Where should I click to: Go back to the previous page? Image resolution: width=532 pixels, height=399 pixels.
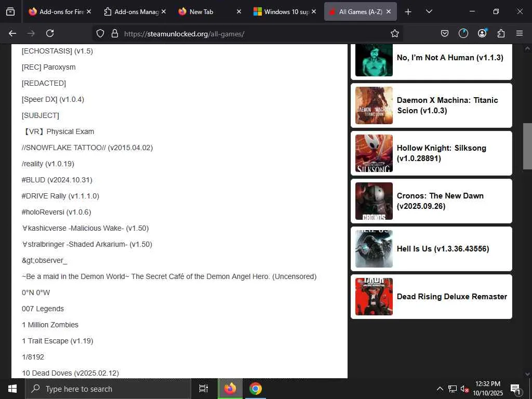pyautogui.click(x=12, y=33)
